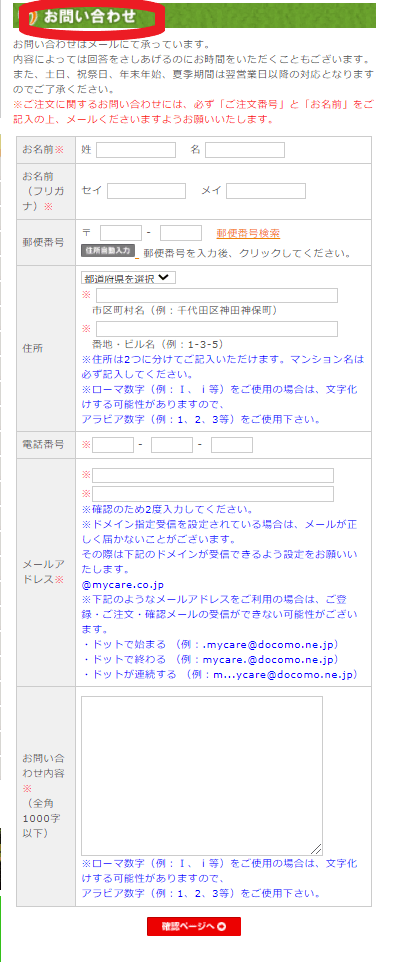The height and width of the screenshot is (962, 394).
Task: Focus the セイ furigana input field
Action: tap(146, 191)
